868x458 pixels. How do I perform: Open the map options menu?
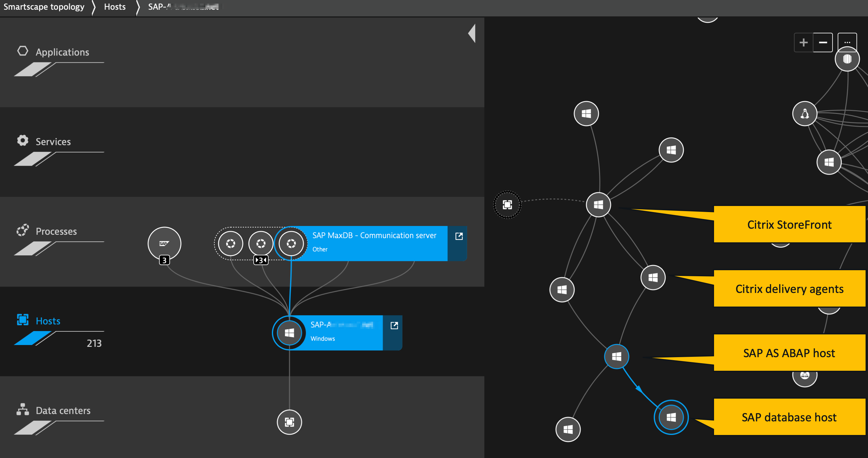[847, 42]
